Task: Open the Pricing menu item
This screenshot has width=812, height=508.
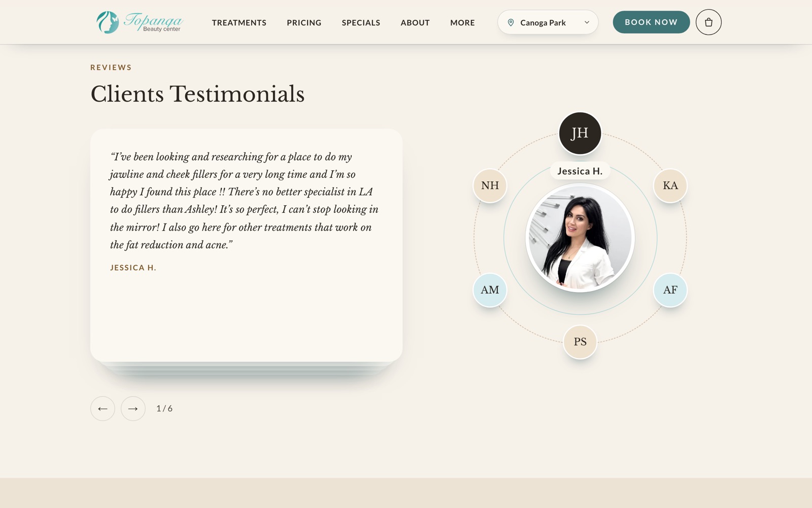Action: pyautogui.click(x=304, y=23)
